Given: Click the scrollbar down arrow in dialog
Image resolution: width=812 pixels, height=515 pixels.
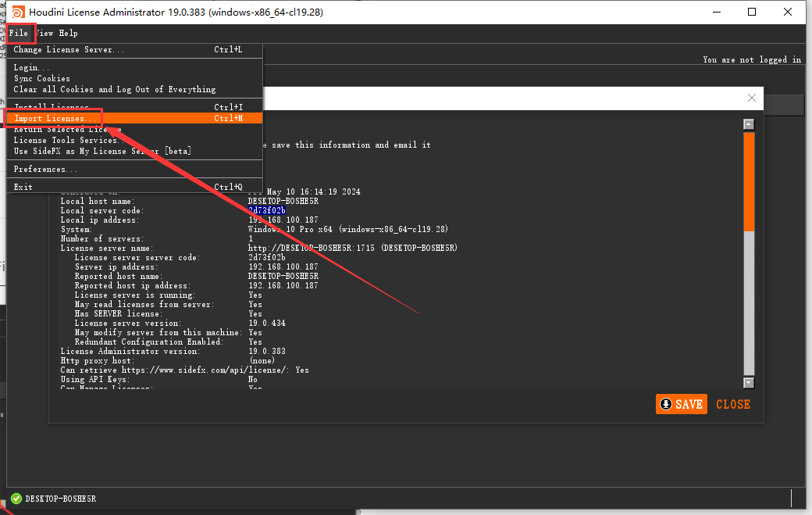Looking at the screenshot, I should coord(749,383).
